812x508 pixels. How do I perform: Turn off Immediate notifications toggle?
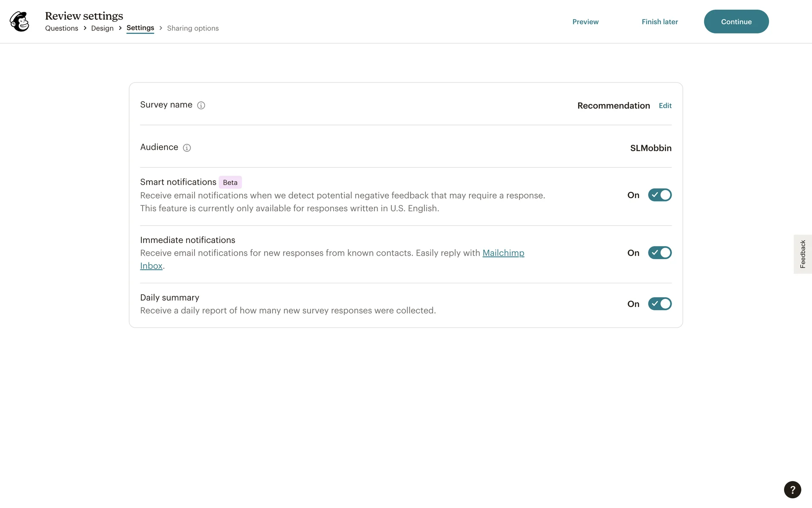(659, 253)
